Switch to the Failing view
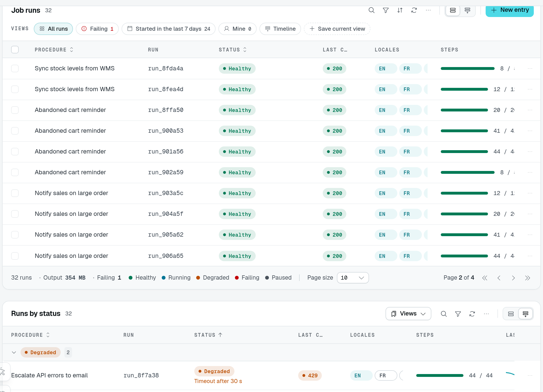 [97, 29]
